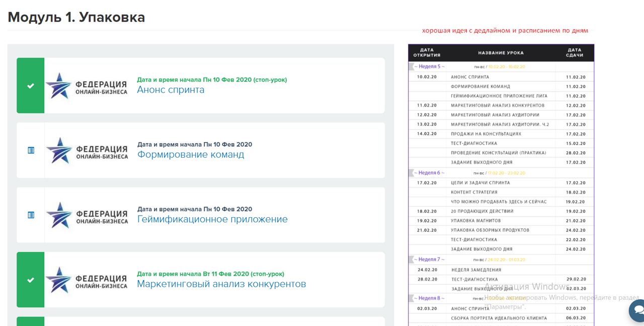Click the Федерация logo in the Маркетинговый анализ конкурентов card

pyautogui.click(x=87, y=280)
